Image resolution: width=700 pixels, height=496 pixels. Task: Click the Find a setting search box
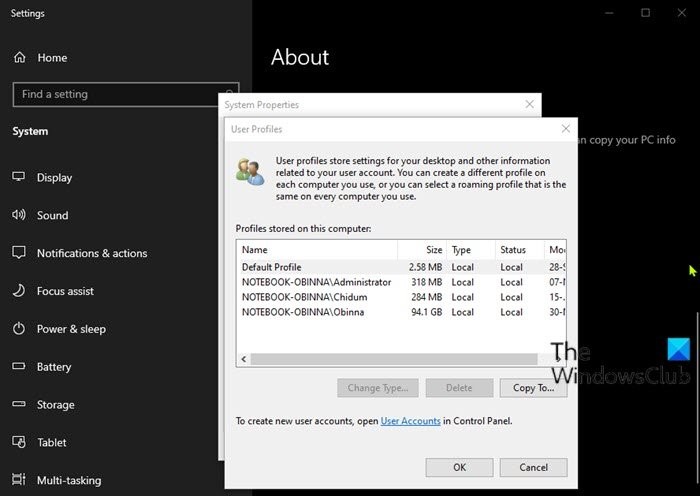(126, 94)
